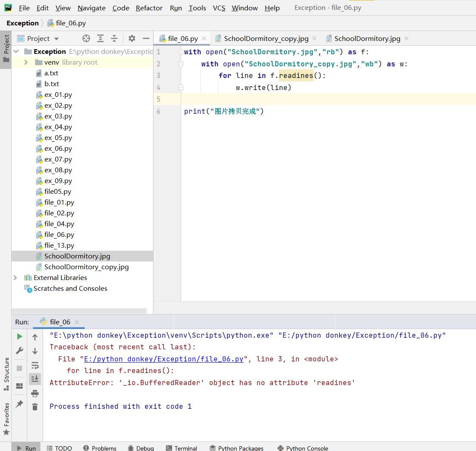Toggle soft-wrap in Run console

pyautogui.click(x=35, y=365)
